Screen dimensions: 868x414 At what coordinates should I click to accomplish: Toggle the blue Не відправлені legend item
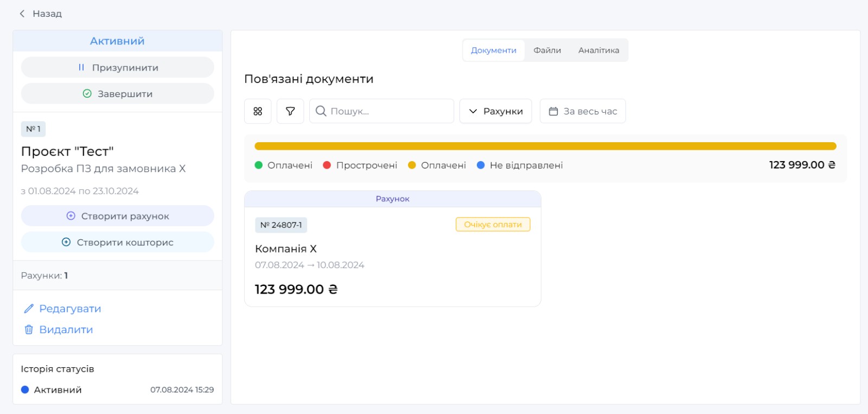tap(520, 165)
